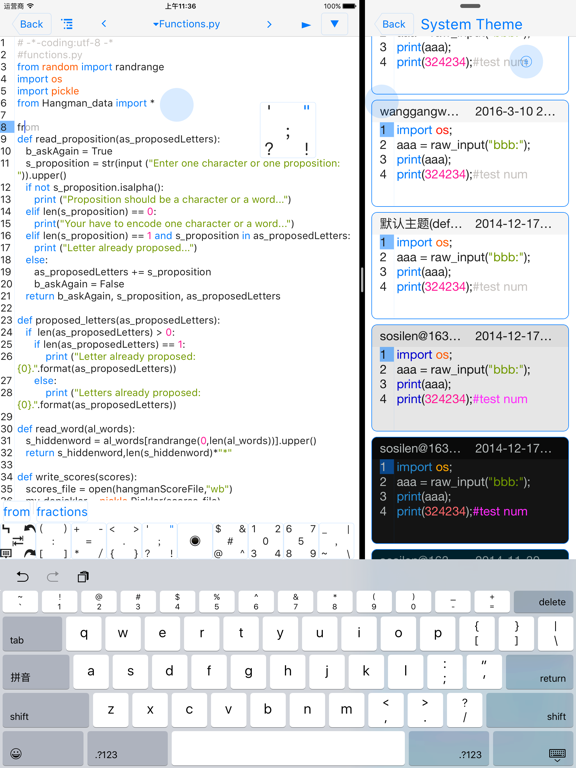576x768 pixels.
Task: Place cursor on line 8 'from' text
Action: 28,127
